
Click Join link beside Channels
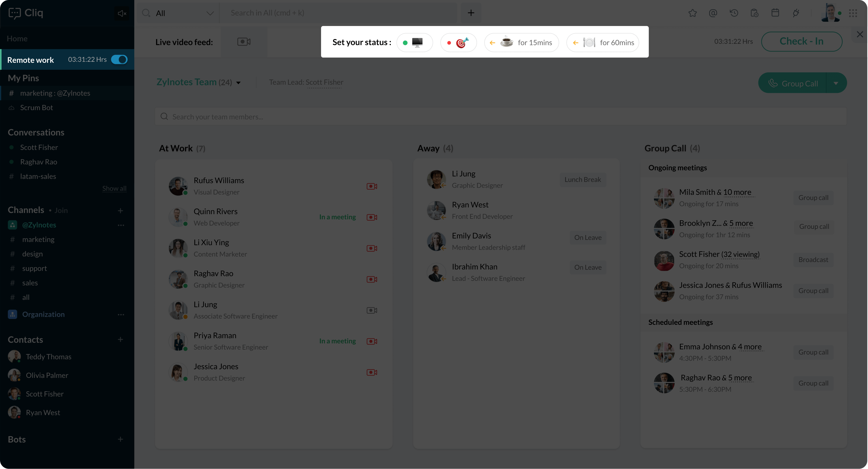(61, 210)
